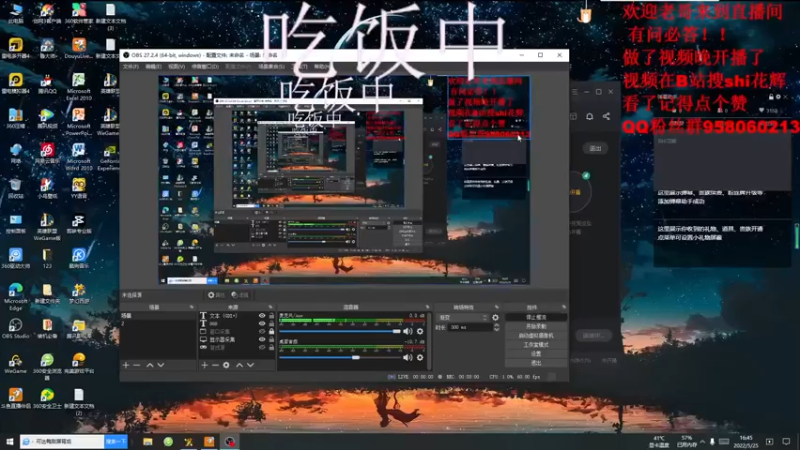Move the scene up in Scenes panel

pos(149,365)
